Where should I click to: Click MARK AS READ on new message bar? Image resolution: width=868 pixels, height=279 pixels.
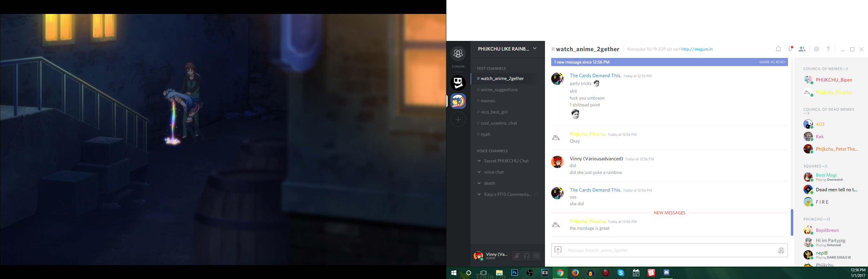click(772, 62)
